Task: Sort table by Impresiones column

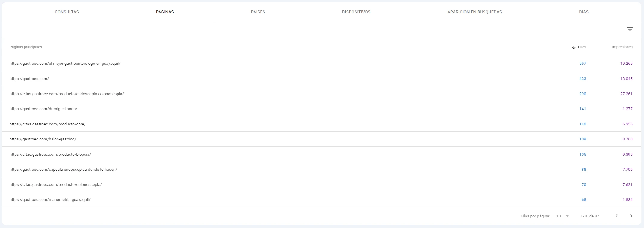Action: 622,47
